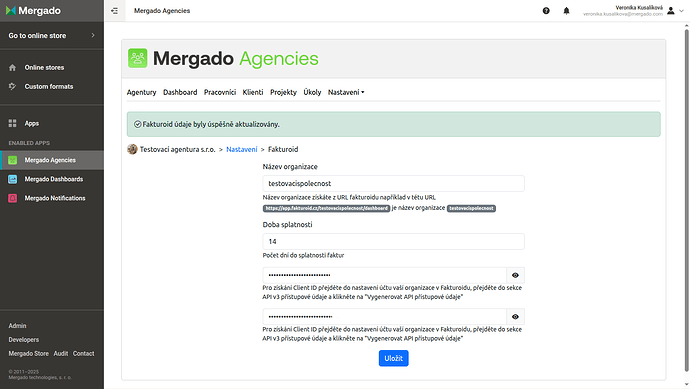This screenshot has width=690, height=389.
Task: Follow the Nastavení breadcrumb link
Action: coord(242,149)
